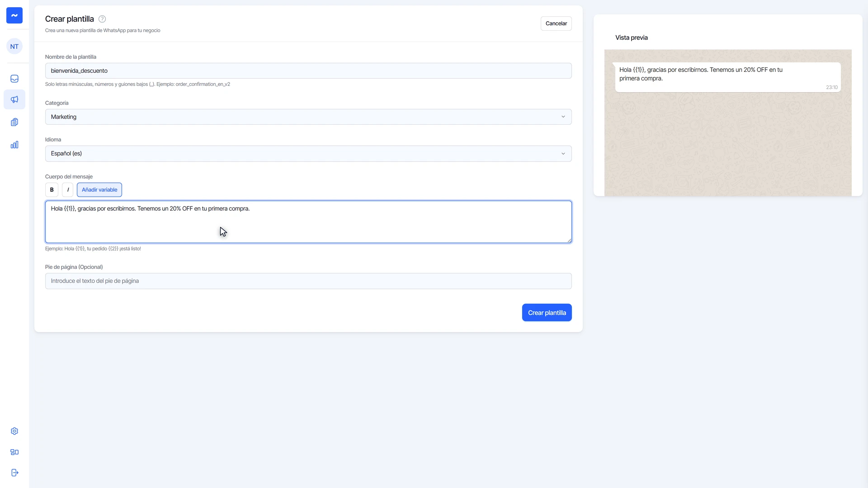
Task: Click the Pie de página (Opcional) label
Action: (x=74, y=267)
